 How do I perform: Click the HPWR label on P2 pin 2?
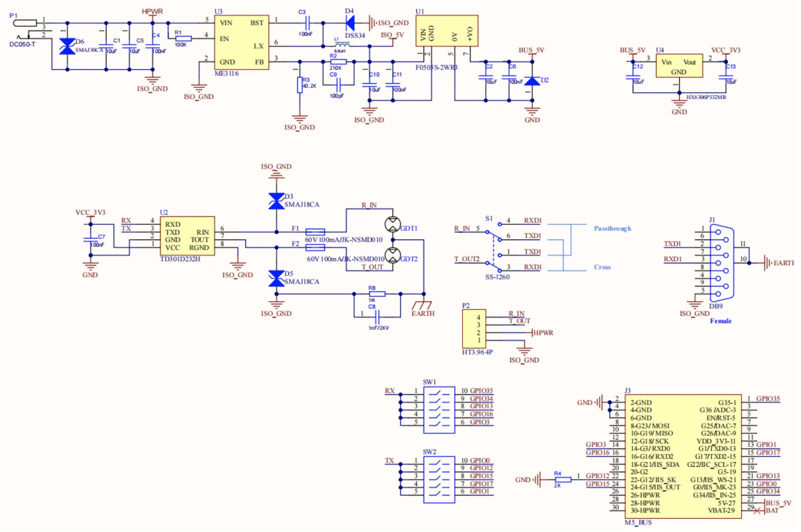[x=543, y=333]
